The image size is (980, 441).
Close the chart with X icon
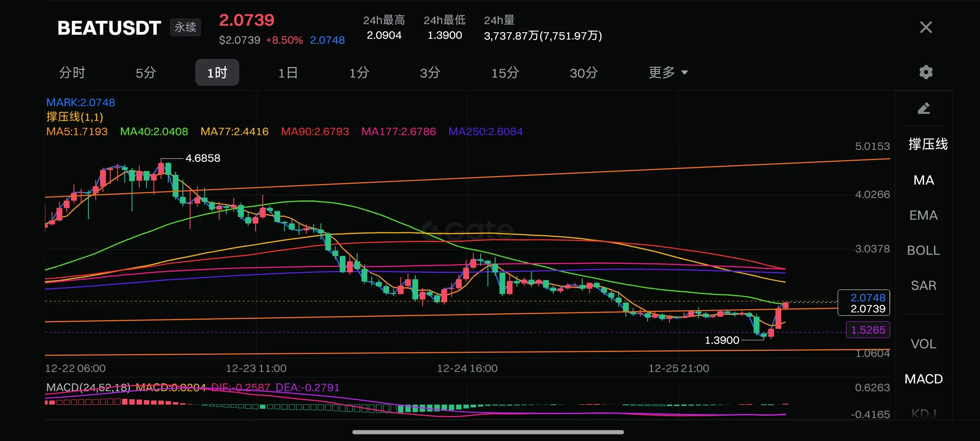(x=926, y=27)
